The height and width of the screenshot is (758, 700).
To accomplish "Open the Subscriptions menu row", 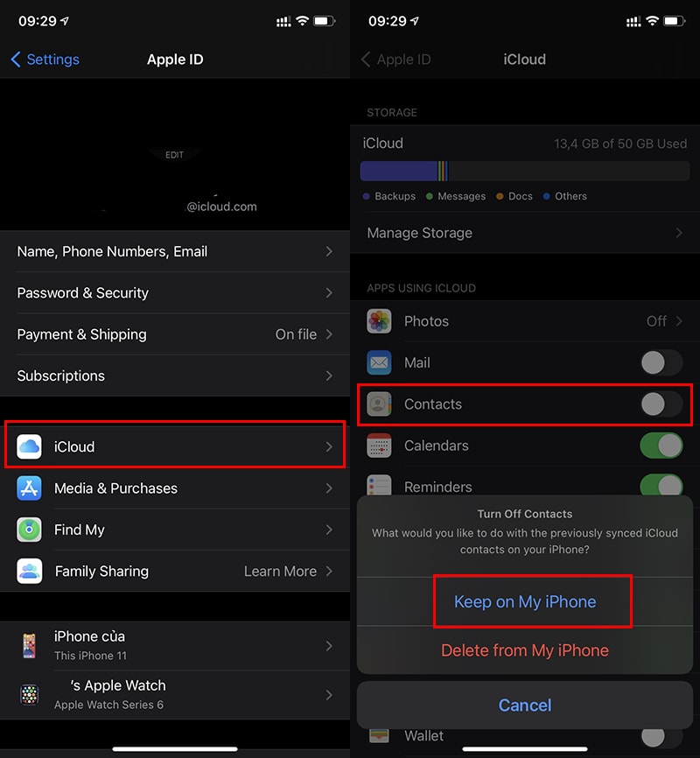I will (174, 375).
